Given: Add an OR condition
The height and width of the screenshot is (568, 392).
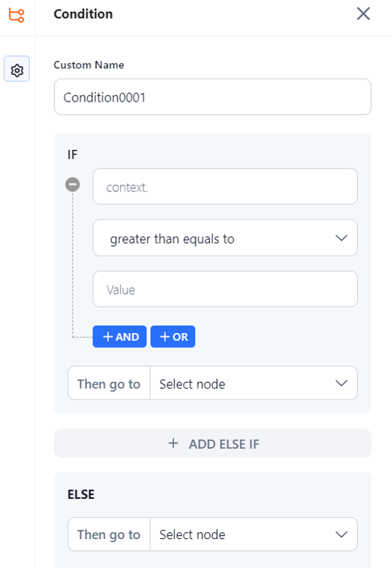Looking at the screenshot, I should pyautogui.click(x=173, y=337).
